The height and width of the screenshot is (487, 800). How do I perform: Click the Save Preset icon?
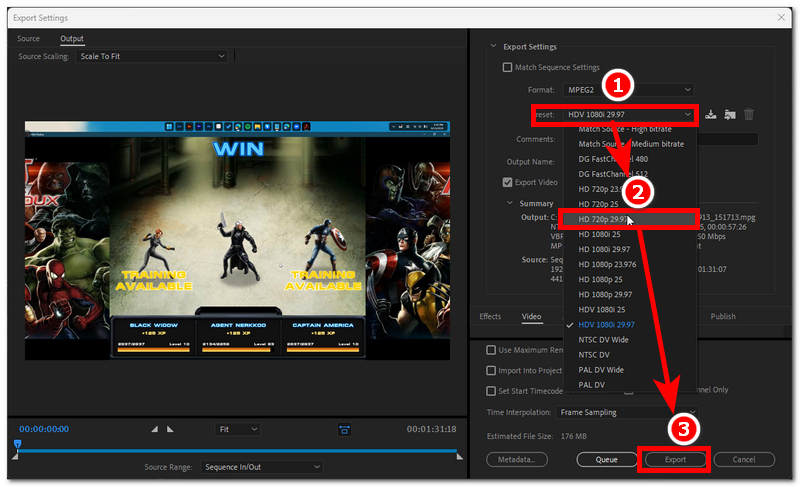pos(711,115)
